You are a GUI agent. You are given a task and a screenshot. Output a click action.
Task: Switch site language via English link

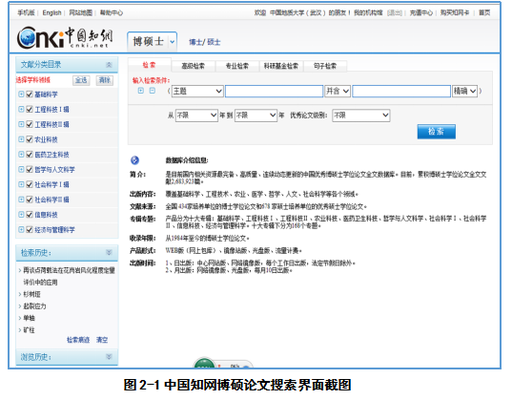(52, 13)
